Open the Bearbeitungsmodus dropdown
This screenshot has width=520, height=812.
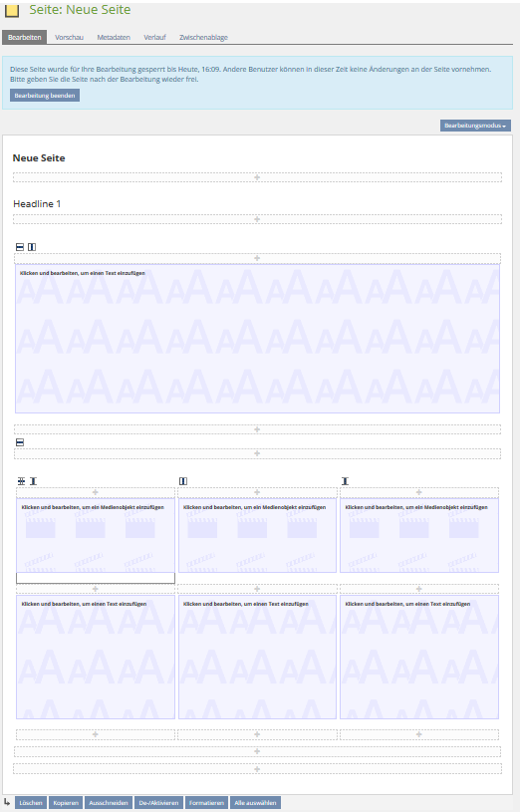click(475, 126)
